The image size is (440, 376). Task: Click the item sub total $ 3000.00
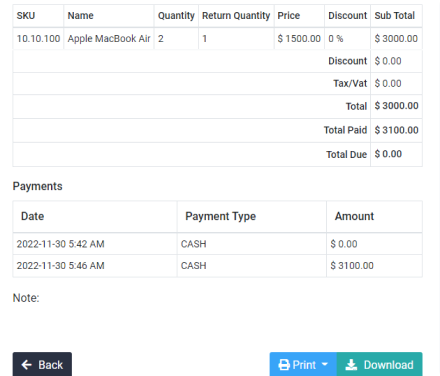396,39
